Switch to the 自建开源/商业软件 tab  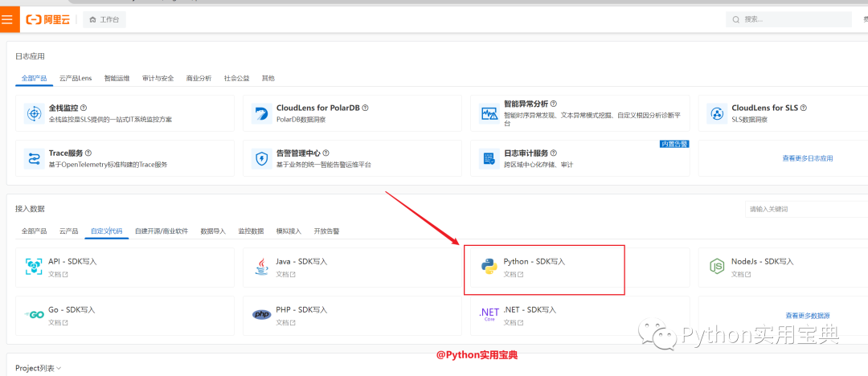pos(161,231)
